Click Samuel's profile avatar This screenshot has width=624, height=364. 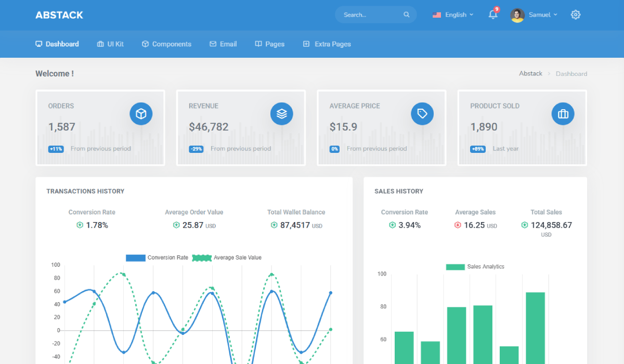(517, 15)
